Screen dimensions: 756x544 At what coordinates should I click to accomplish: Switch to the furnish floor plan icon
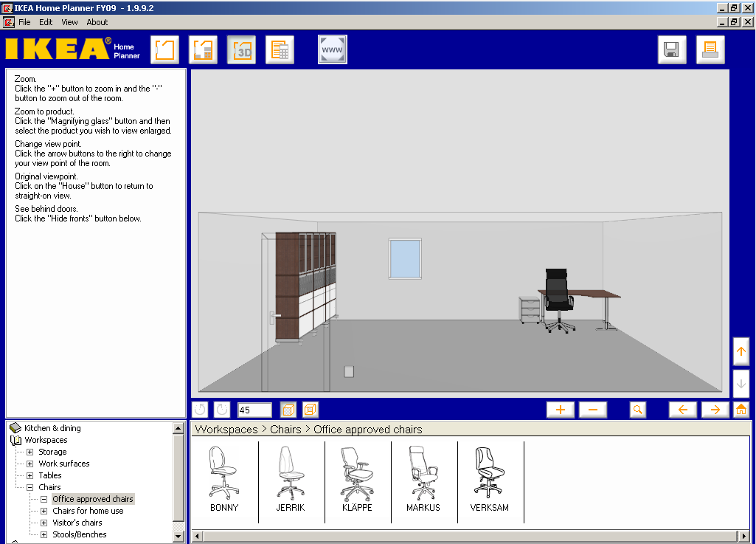point(203,49)
